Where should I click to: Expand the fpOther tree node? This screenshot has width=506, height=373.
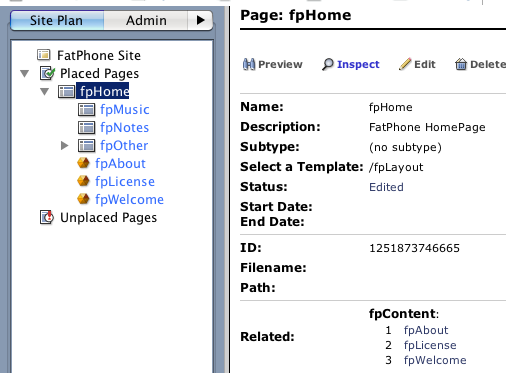click(65, 145)
